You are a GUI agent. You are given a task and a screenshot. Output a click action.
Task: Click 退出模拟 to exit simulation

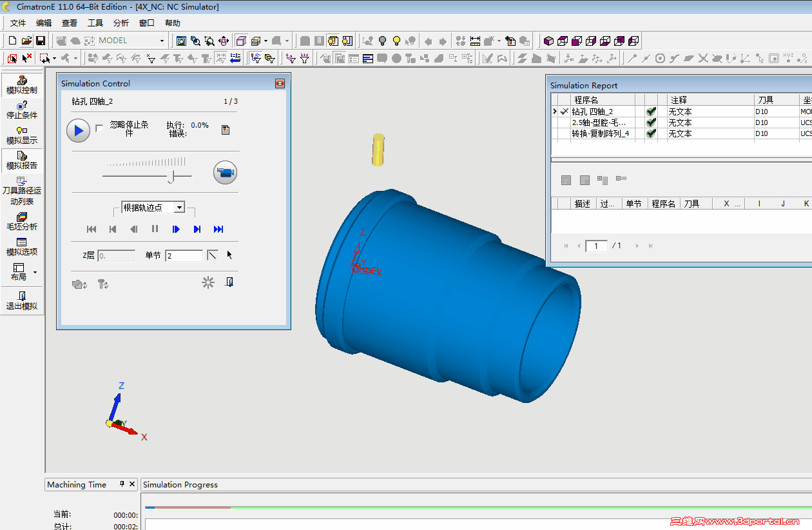pos(22,300)
